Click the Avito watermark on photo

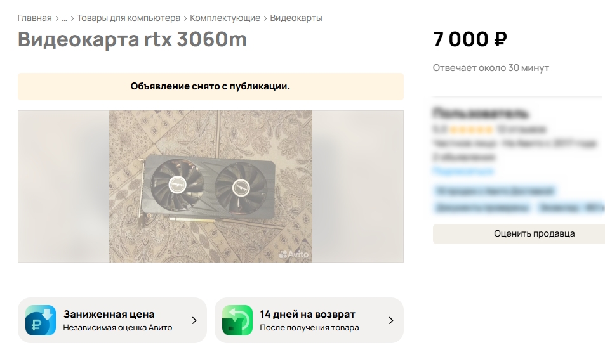(294, 254)
